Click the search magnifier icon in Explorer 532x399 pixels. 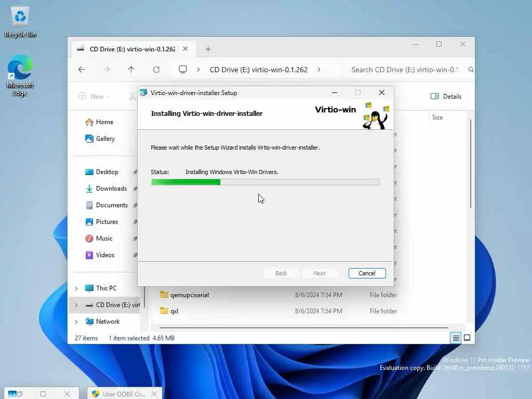coord(471,70)
